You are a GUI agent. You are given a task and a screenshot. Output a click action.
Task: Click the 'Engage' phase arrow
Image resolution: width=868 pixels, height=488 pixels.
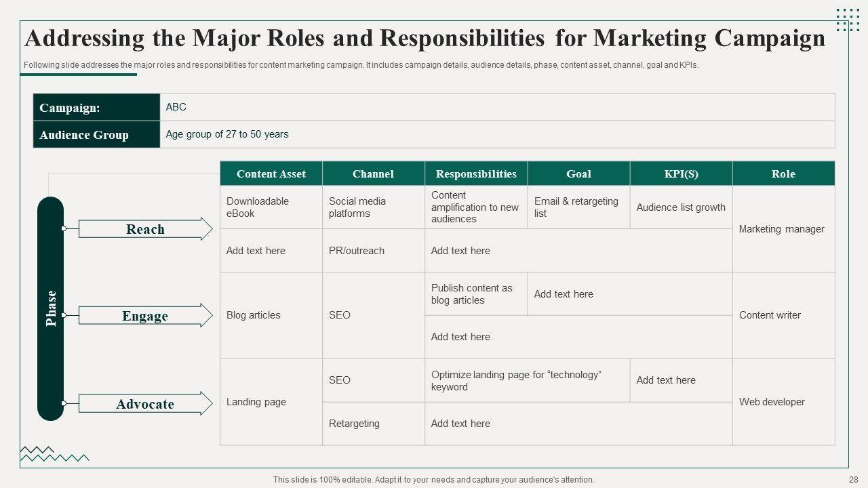click(x=145, y=316)
